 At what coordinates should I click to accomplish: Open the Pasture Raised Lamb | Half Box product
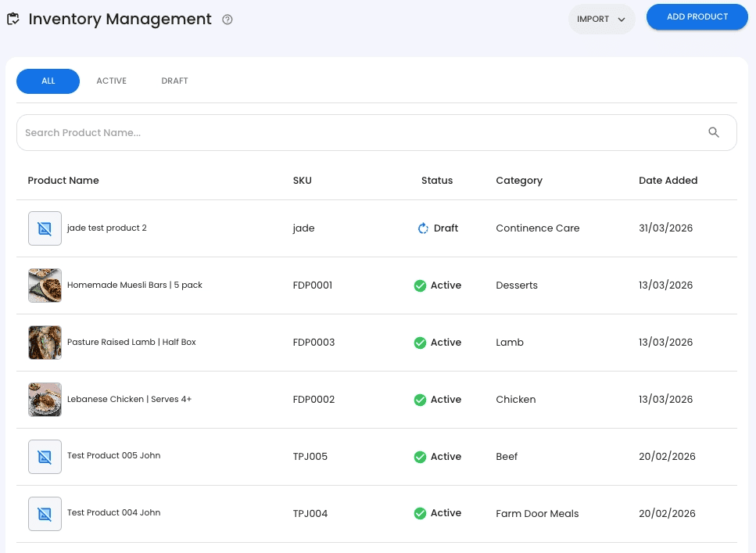click(131, 343)
